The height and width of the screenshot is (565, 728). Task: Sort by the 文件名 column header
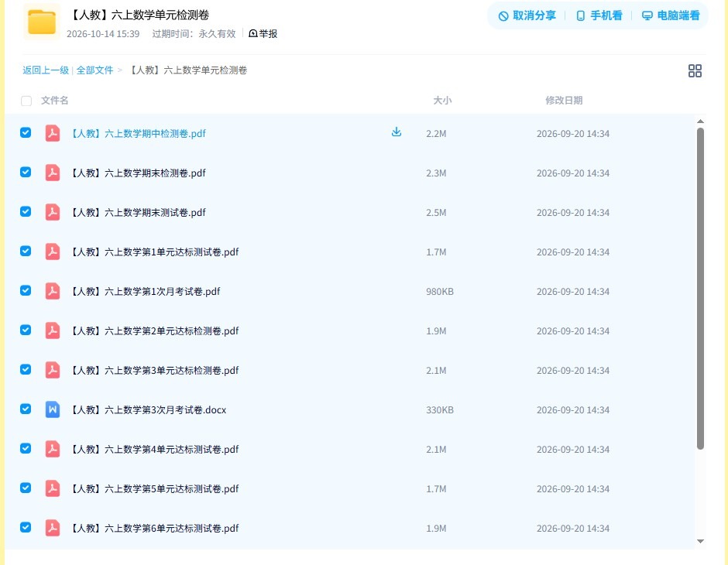point(55,100)
